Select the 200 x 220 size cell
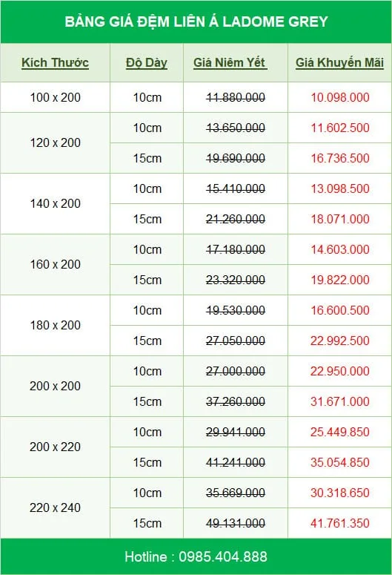 pos(55,447)
